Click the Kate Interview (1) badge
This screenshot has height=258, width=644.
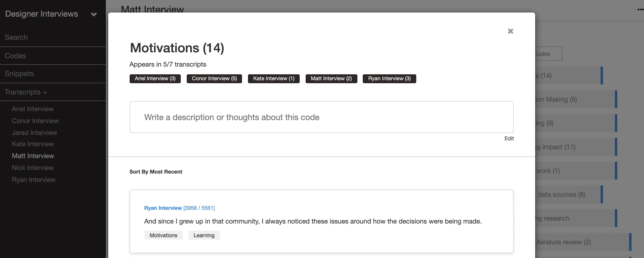point(274,78)
